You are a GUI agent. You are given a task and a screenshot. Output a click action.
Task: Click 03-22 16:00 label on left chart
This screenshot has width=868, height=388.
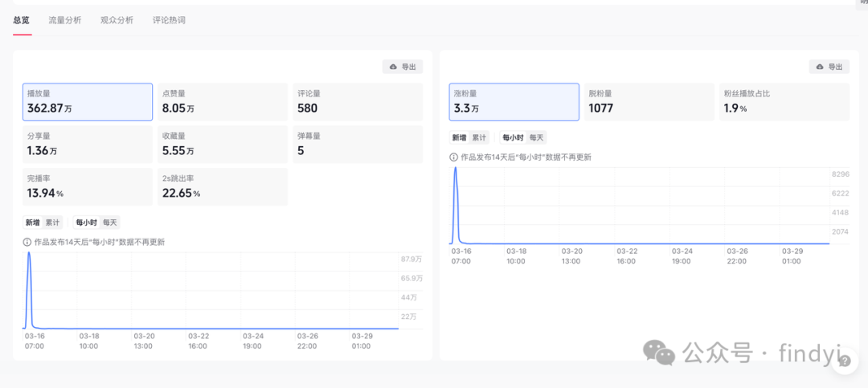(x=199, y=341)
